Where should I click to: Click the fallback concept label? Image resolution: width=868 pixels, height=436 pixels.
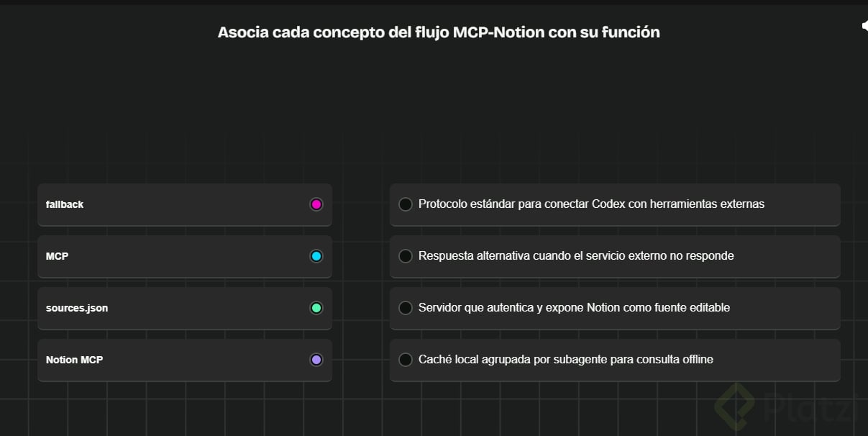click(x=65, y=204)
